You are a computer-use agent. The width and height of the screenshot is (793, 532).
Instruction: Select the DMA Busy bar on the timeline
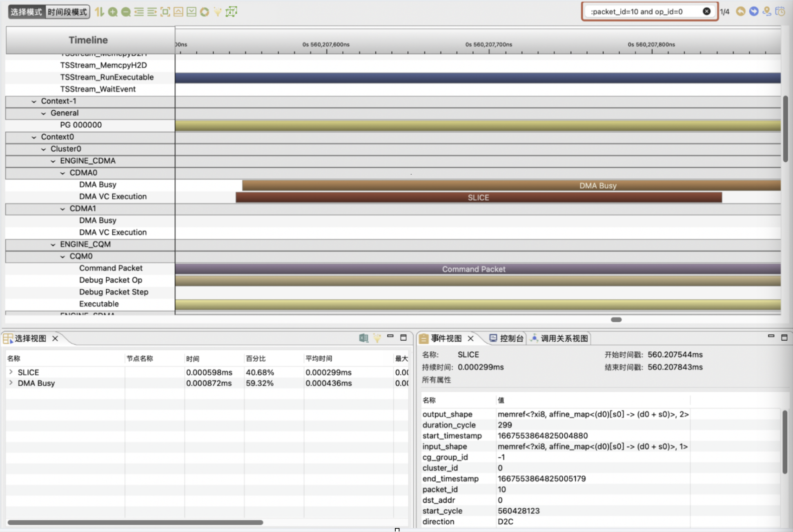pos(511,186)
